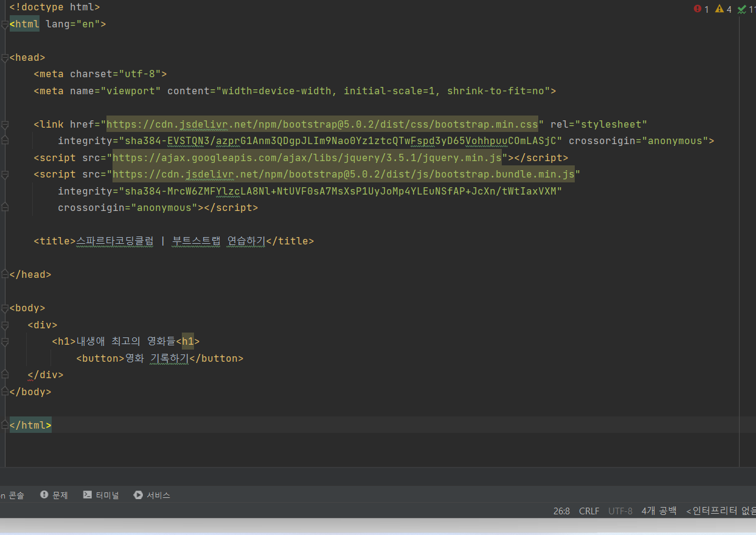The image size is (756, 535).
Task: Click the opening <body> tag
Action: 27,308
